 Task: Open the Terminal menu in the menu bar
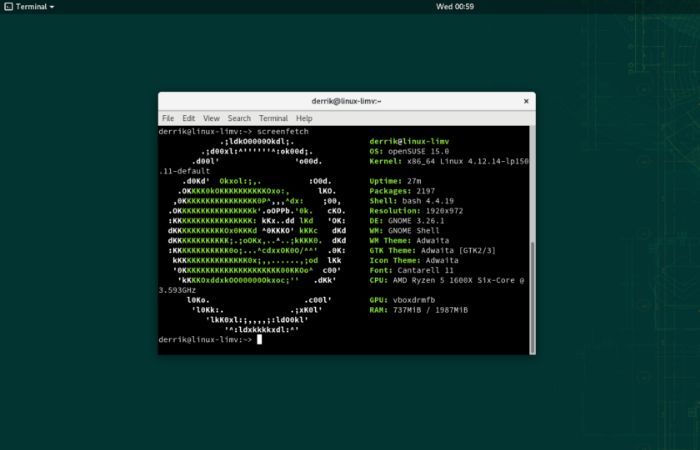(273, 118)
